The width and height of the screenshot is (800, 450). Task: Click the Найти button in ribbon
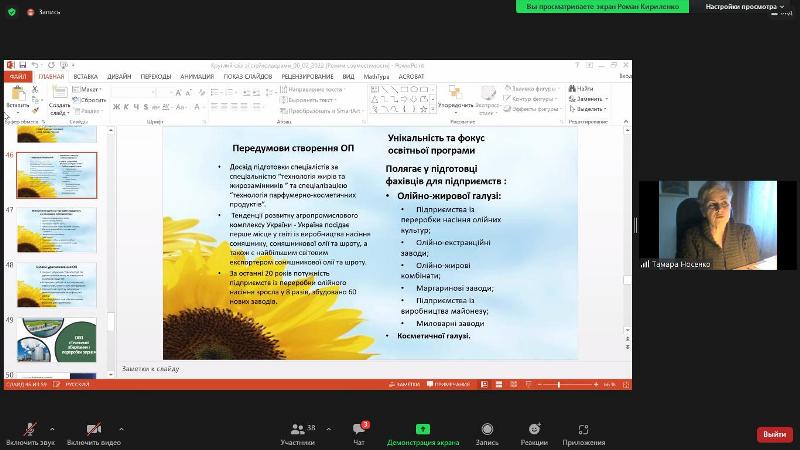point(582,89)
